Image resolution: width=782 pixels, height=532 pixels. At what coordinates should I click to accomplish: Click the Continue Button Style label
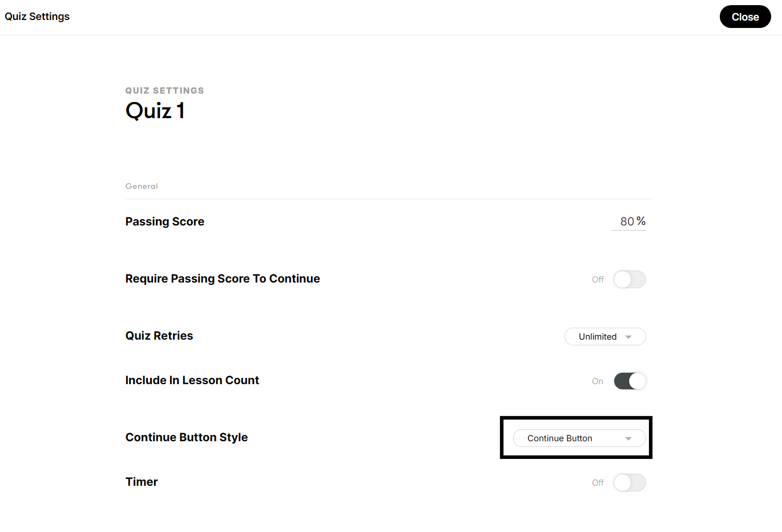click(187, 437)
